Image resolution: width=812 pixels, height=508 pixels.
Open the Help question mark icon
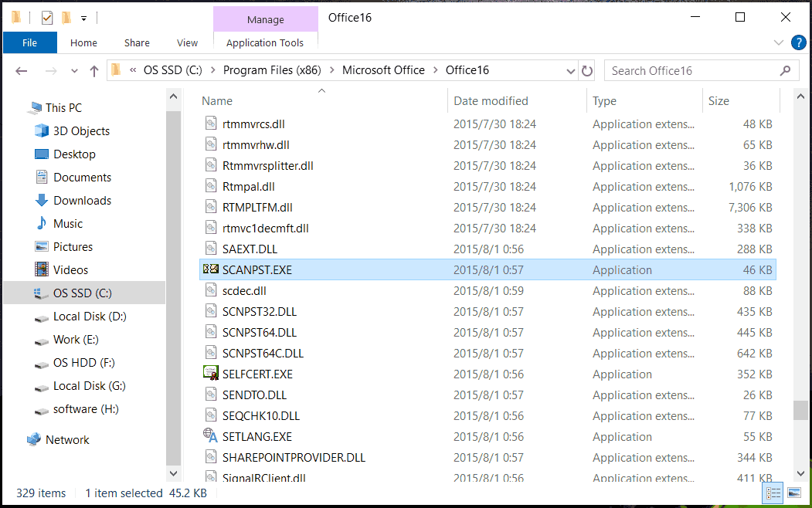pos(799,42)
